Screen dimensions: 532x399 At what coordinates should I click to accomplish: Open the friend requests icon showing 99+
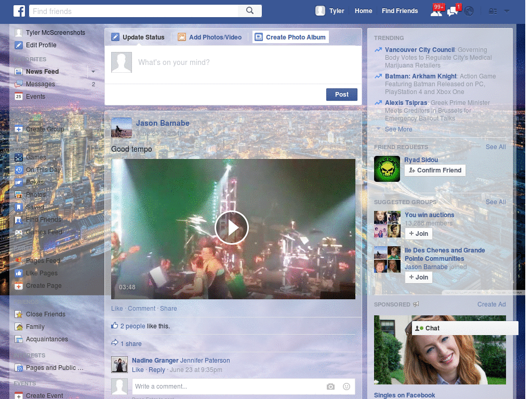[x=436, y=10]
